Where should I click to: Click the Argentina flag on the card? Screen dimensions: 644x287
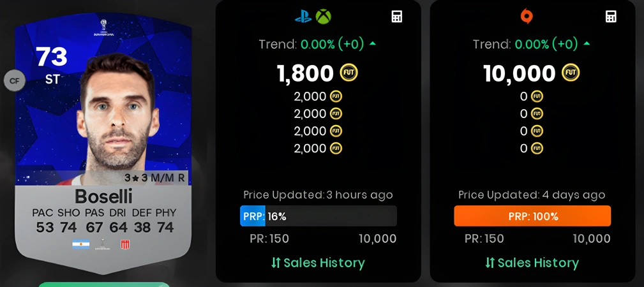81,245
